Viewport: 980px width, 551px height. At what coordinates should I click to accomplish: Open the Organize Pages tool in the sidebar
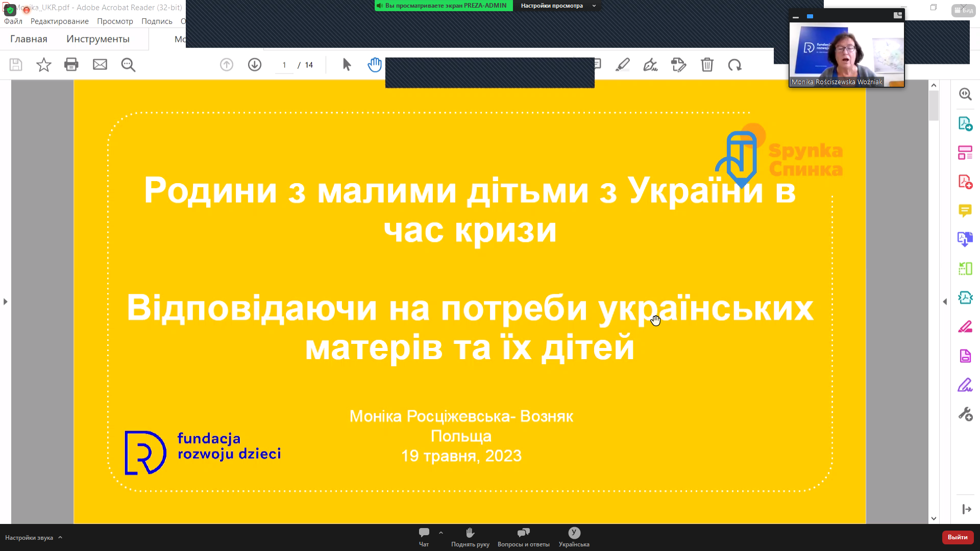[965, 152]
